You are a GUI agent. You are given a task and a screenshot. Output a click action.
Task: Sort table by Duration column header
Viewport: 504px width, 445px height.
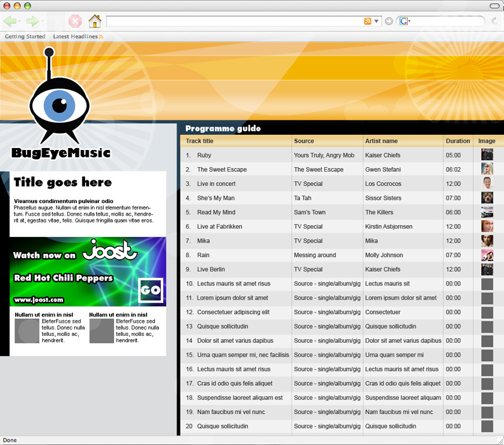[x=457, y=141]
